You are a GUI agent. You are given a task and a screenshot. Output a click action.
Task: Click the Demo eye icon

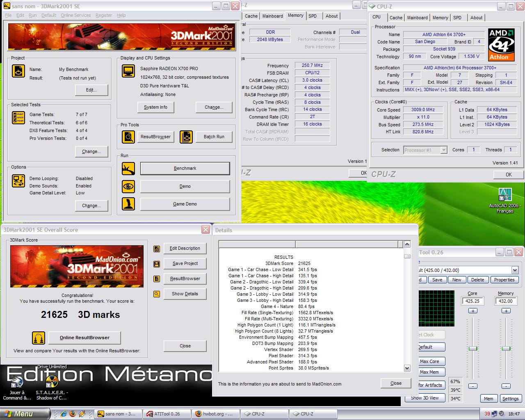click(x=128, y=186)
